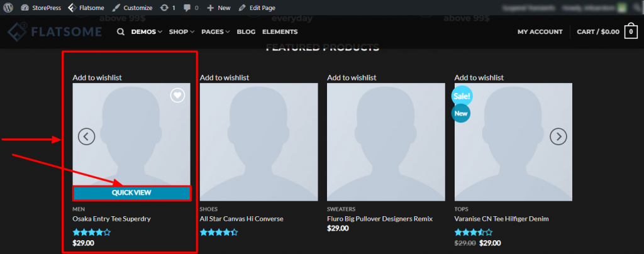Image resolution: width=644 pixels, height=254 pixels.
Task: Click the WordPress logo in admin bar
Action: (8, 8)
